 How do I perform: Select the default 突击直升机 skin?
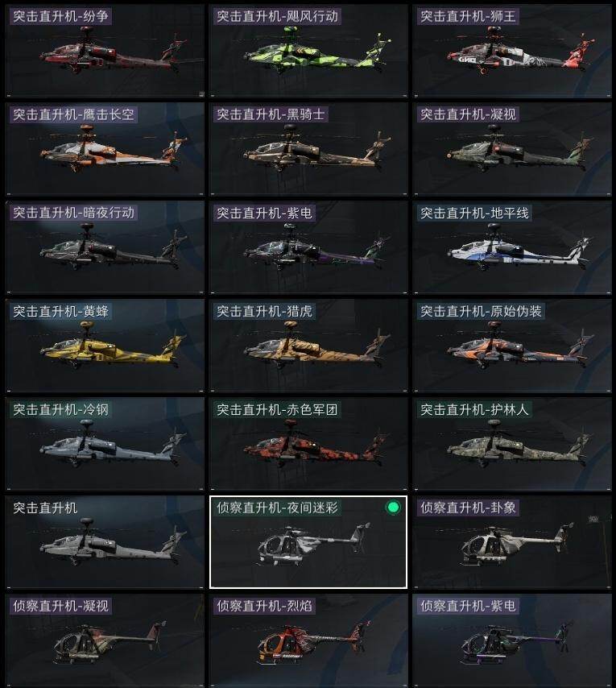(105, 542)
